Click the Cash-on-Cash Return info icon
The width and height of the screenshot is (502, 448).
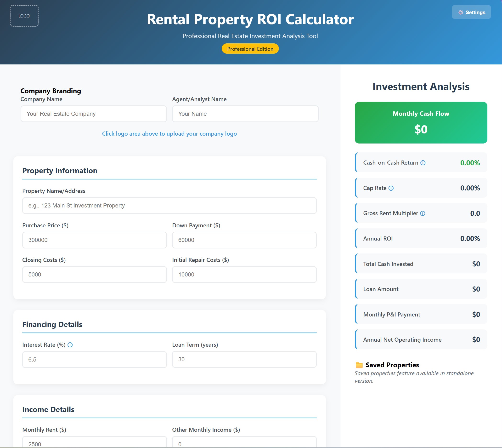[x=423, y=163]
